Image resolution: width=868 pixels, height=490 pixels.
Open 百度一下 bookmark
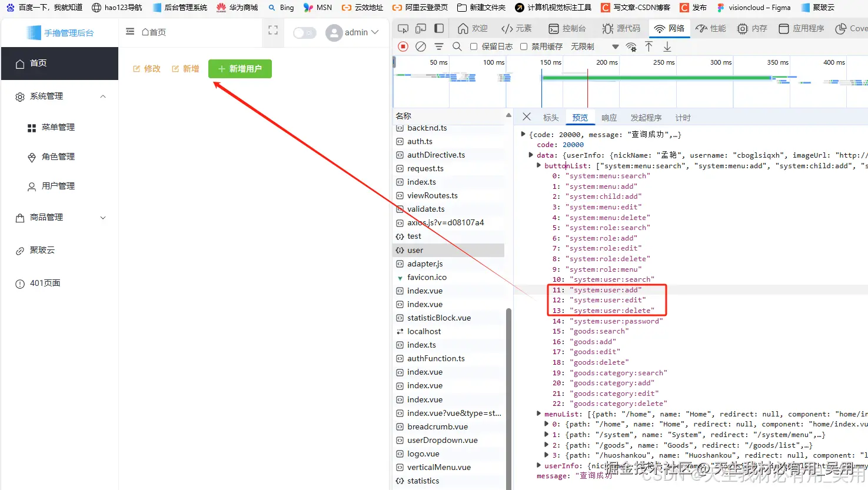coord(44,8)
